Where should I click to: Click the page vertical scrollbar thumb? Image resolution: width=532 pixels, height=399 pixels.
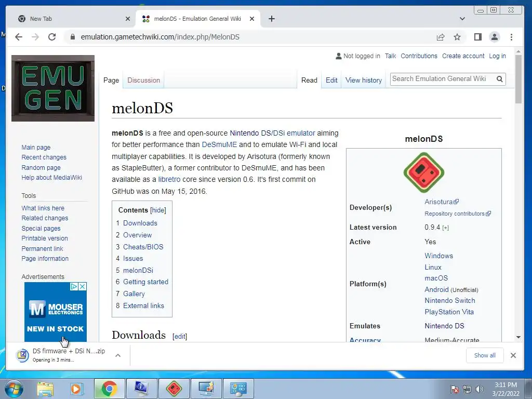coord(518,79)
